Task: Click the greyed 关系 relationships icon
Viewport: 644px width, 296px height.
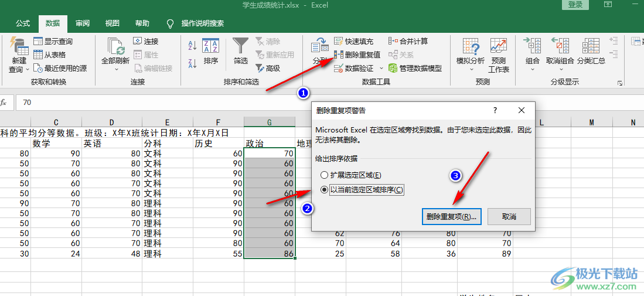Action: 393,55
